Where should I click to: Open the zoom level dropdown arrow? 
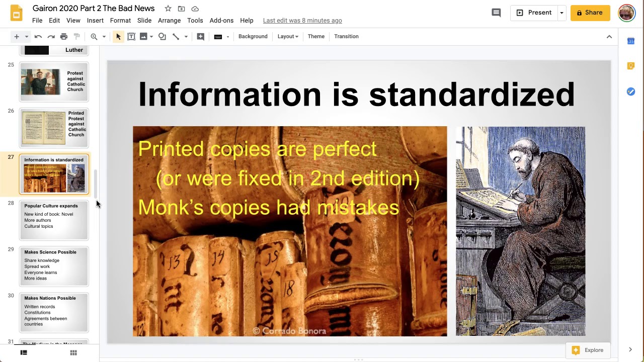coord(104,36)
